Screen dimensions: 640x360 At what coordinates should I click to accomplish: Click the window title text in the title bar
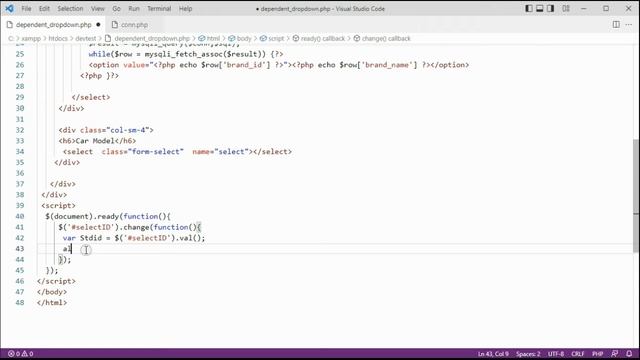[320, 9]
